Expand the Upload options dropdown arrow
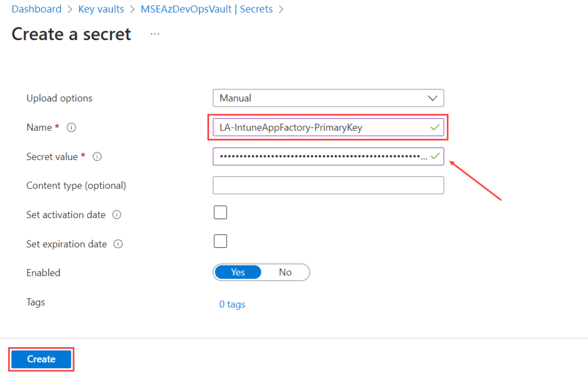 click(432, 98)
